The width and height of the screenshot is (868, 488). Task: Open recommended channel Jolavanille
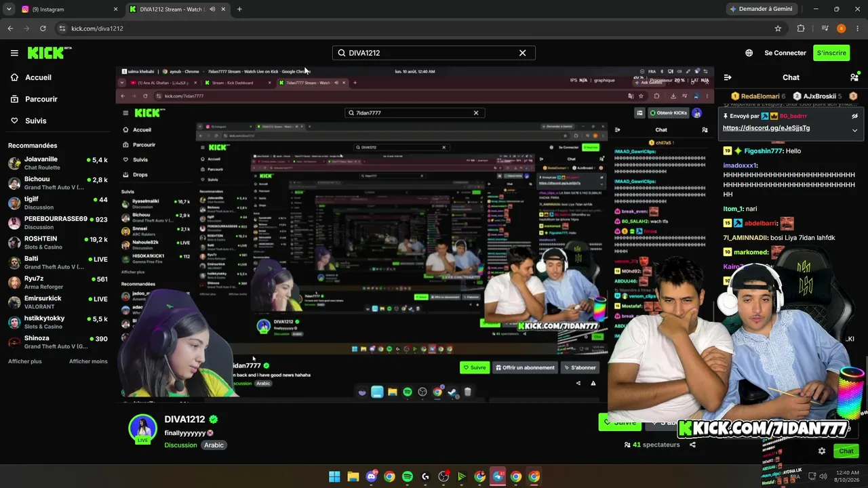coord(58,163)
